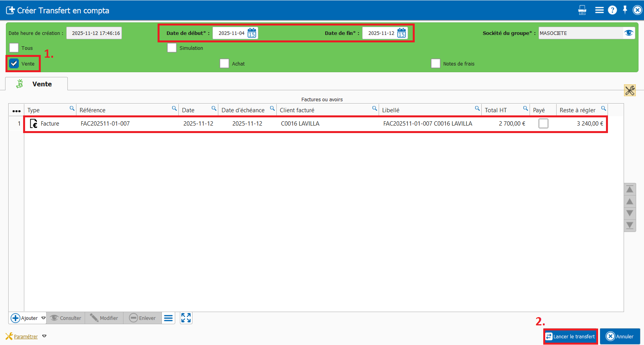644x345 pixels.
Task: Expand the Paramétrer dropdown arrow
Action: pyautogui.click(x=44, y=336)
